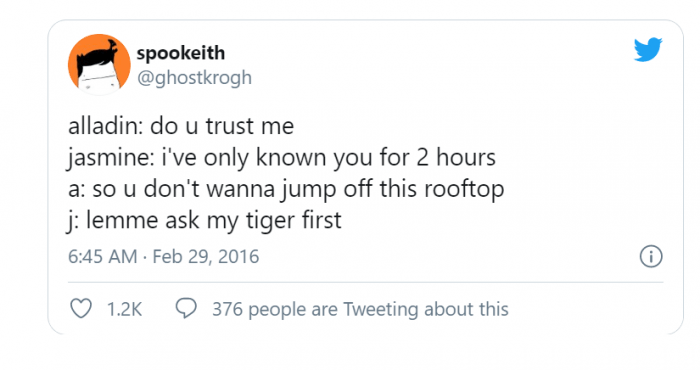Click the blue Twitter bird logo
Screen dimensions: 700x370
click(648, 49)
